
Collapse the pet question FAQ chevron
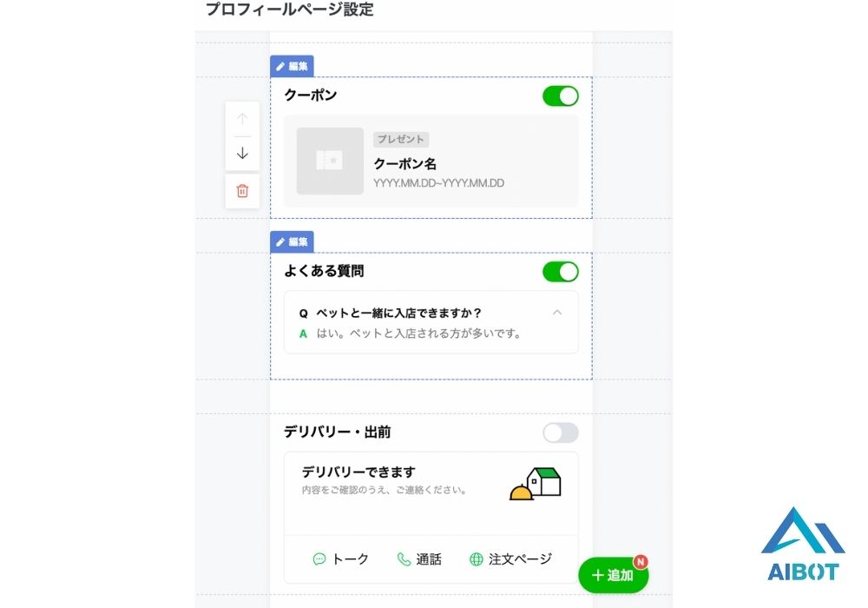557,313
